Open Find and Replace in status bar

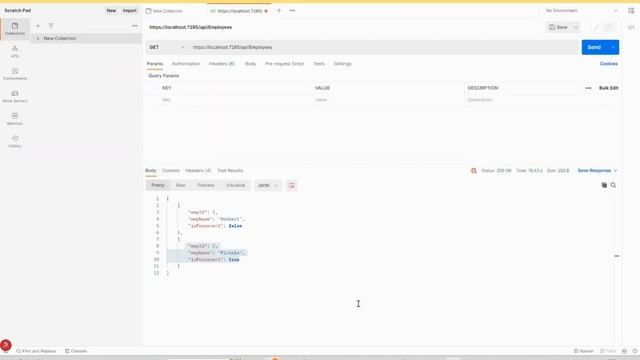pos(36,351)
